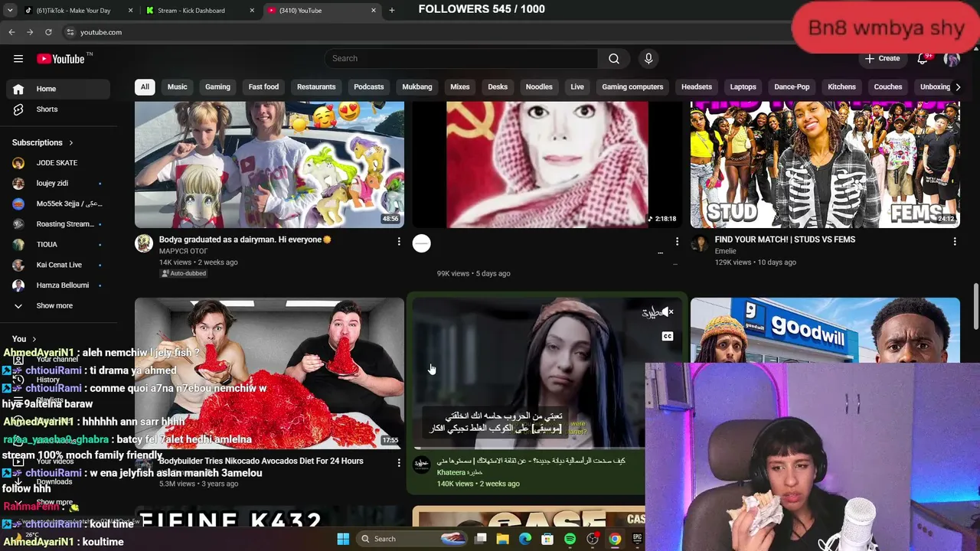Image resolution: width=980 pixels, height=551 pixels.
Task: Open Microsoft Store from the taskbar
Action: (547, 539)
